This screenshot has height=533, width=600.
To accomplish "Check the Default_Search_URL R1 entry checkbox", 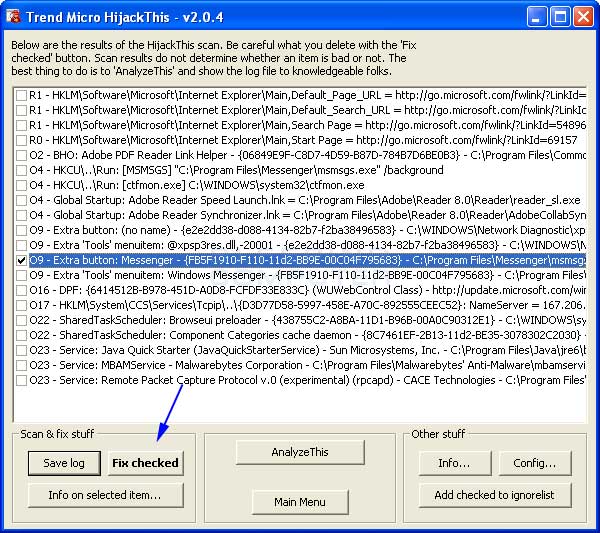I will (21, 110).
